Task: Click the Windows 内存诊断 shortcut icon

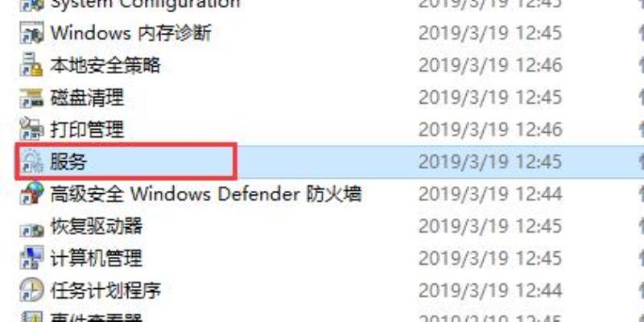Action: [31, 33]
